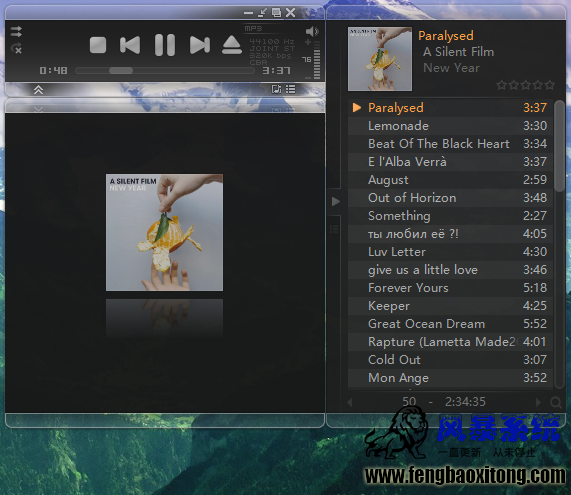
Task: Click the song seek progress slider
Action: (165, 71)
